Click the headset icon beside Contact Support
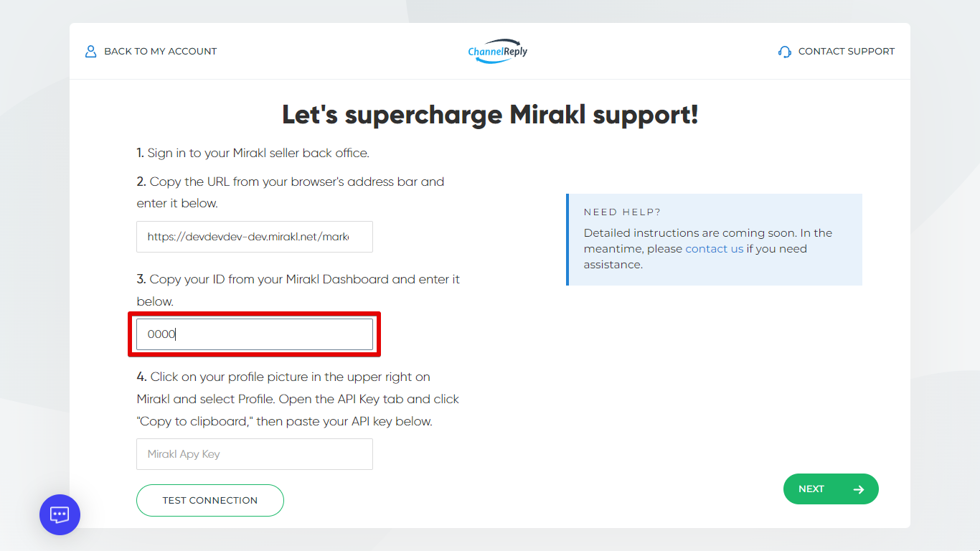 click(785, 52)
